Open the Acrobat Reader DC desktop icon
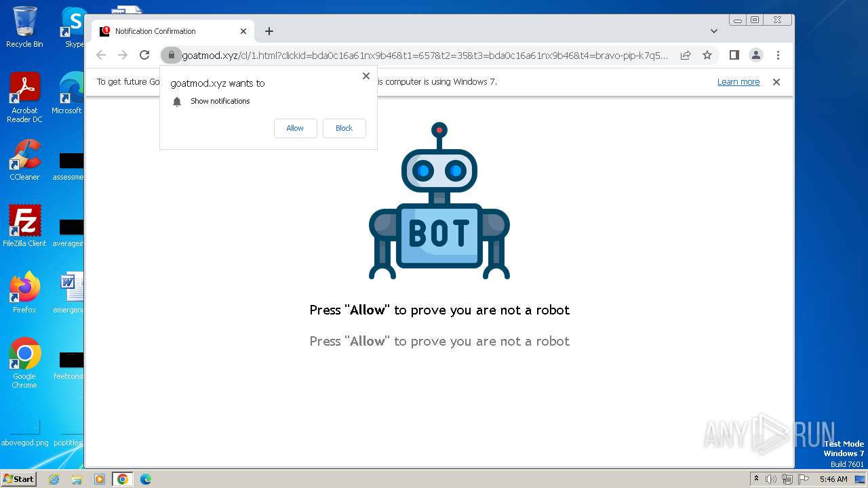 [24, 98]
